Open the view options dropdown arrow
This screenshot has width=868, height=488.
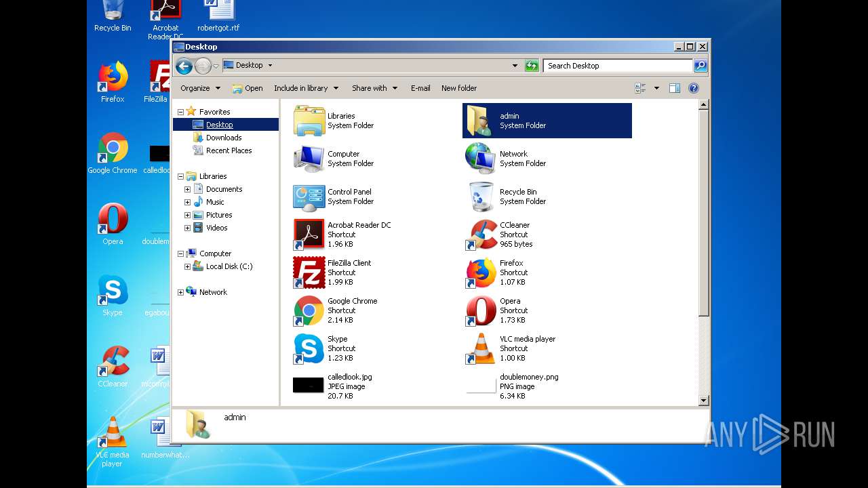(656, 88)
